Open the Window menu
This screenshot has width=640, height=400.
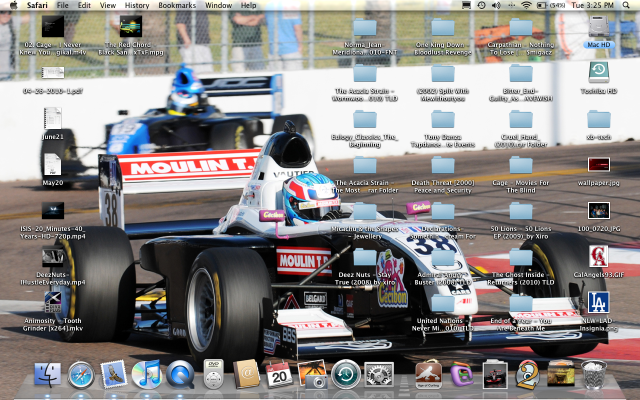coord(218,5)
